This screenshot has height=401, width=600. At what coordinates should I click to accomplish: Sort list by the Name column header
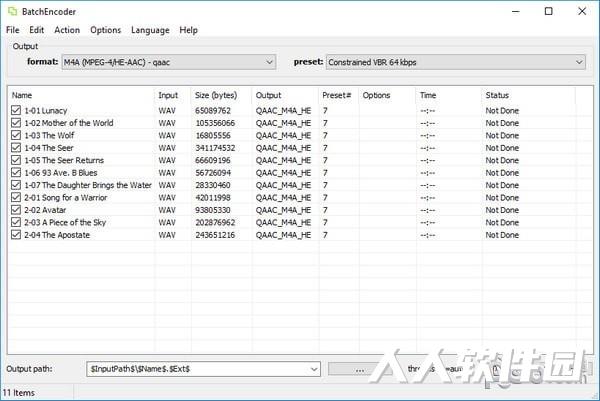pyautogui.click(x=81, y=95)
